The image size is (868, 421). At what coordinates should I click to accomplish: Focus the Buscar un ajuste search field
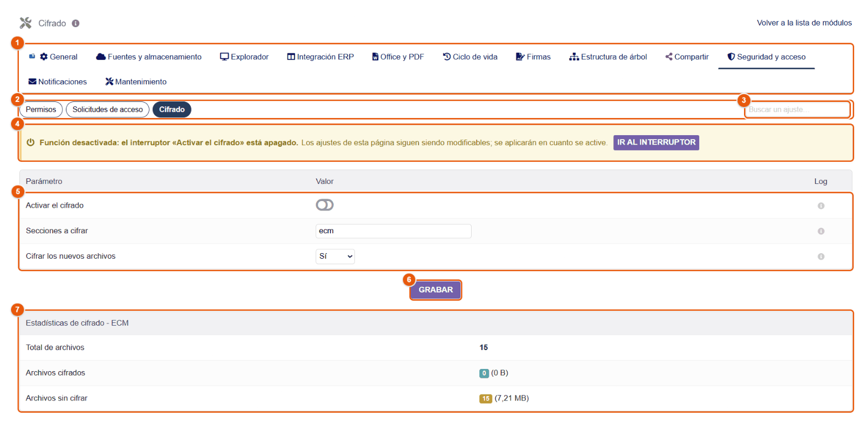[x=797, y=110]
